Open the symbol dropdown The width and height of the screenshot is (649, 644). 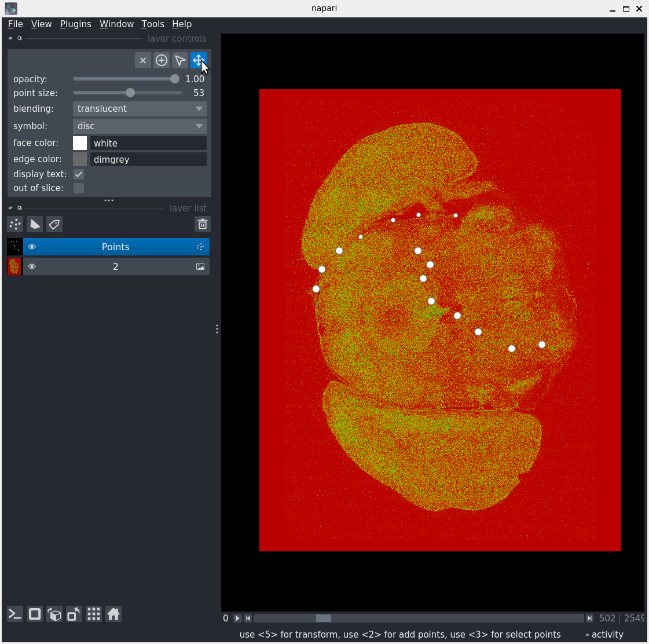pos(140,126)
